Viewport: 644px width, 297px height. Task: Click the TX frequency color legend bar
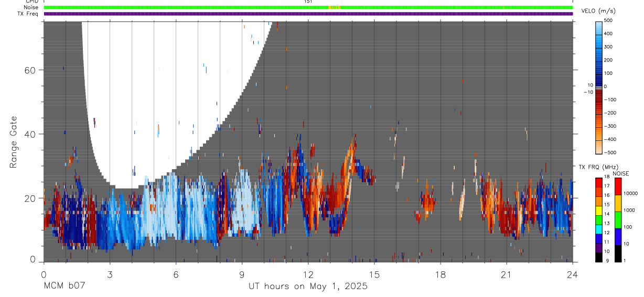point(599,219)
